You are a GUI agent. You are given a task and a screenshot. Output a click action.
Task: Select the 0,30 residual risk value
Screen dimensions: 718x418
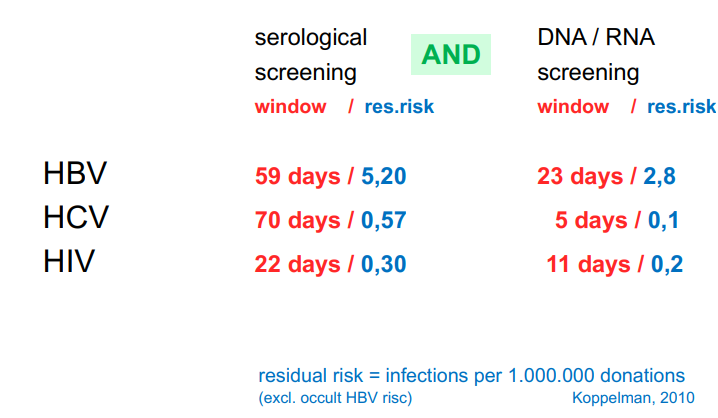[384, 265]
